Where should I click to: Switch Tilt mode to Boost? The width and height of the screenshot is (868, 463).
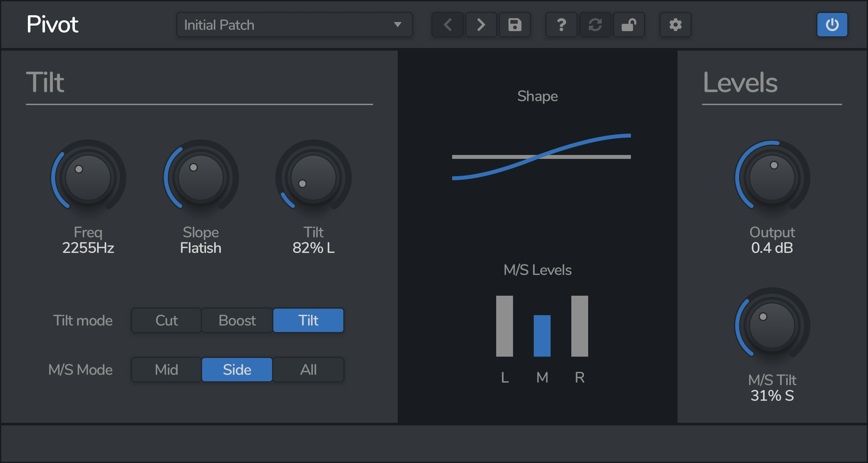click(x=237, y=320)
